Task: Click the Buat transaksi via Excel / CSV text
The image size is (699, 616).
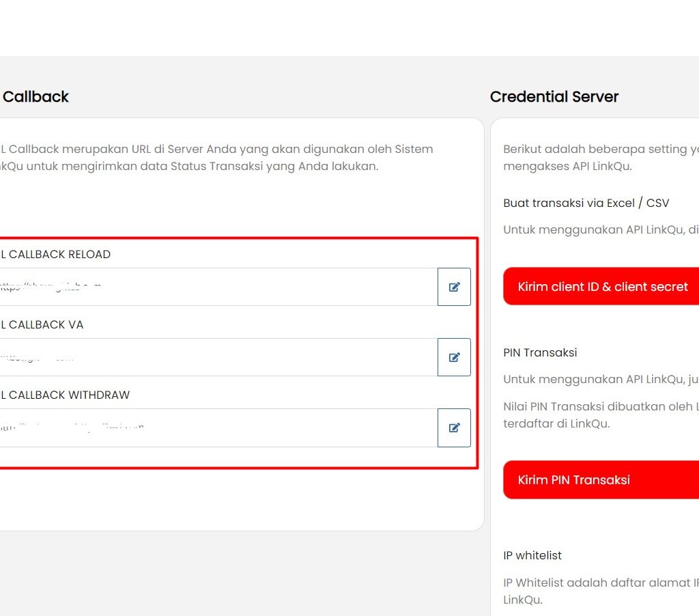Action: coord(586,203)
